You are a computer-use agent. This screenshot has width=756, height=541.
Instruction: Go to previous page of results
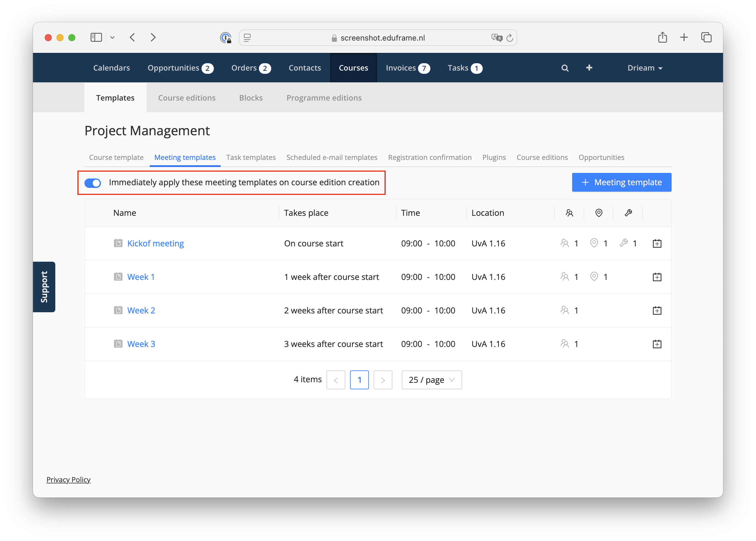[x=336, y=380]
